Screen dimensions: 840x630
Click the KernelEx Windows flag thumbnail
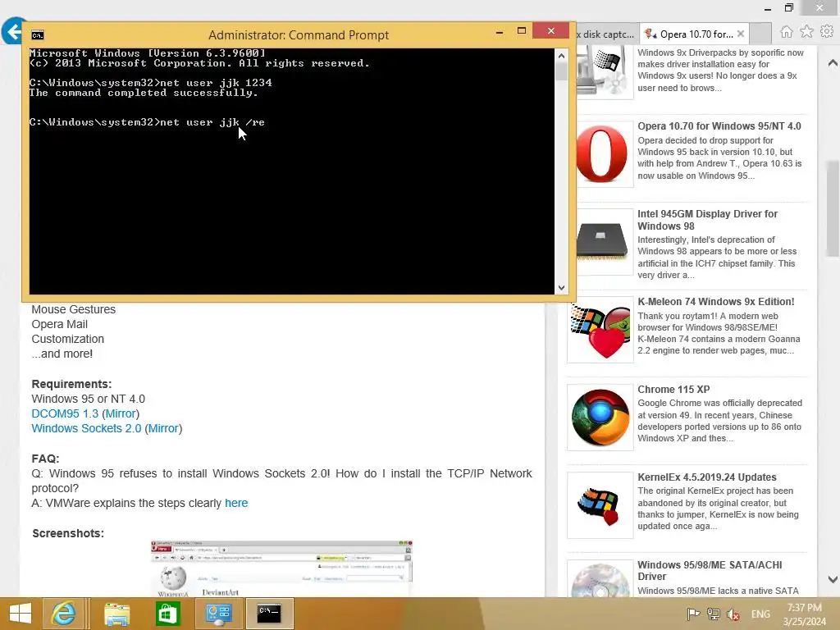click(600, 505)
